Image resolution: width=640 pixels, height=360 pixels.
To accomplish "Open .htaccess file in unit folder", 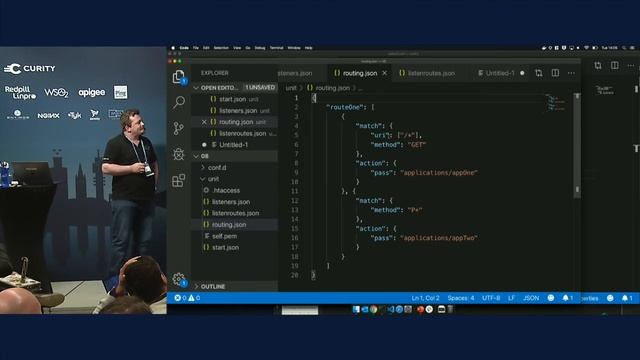I will (235, 191).
